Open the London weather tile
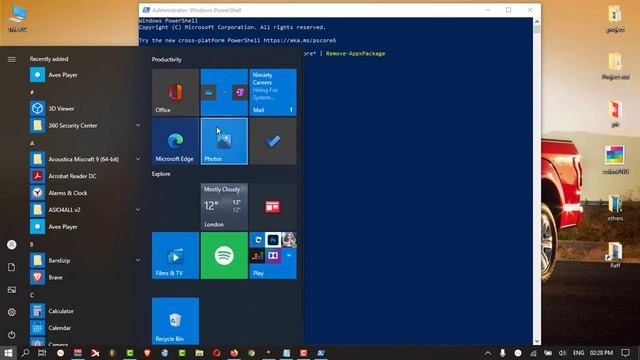Viewport: 640px width, 360px height. [224, 207]
